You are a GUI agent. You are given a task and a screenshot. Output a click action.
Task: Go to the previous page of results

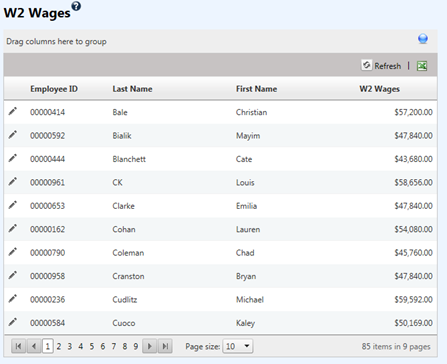tap(34, 346)
